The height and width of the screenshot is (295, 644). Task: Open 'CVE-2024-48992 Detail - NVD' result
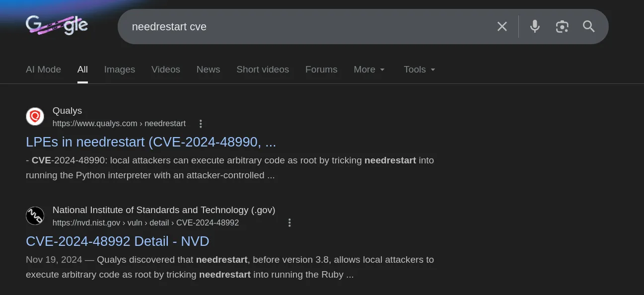pos(118,241)
